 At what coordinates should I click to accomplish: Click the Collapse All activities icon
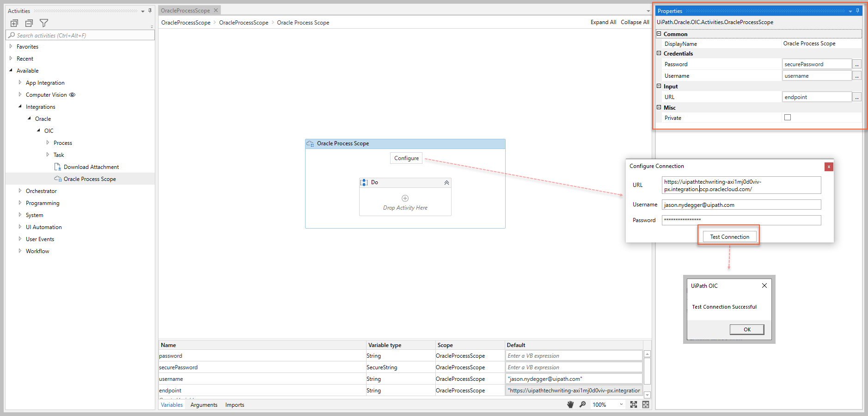(29, 23)
